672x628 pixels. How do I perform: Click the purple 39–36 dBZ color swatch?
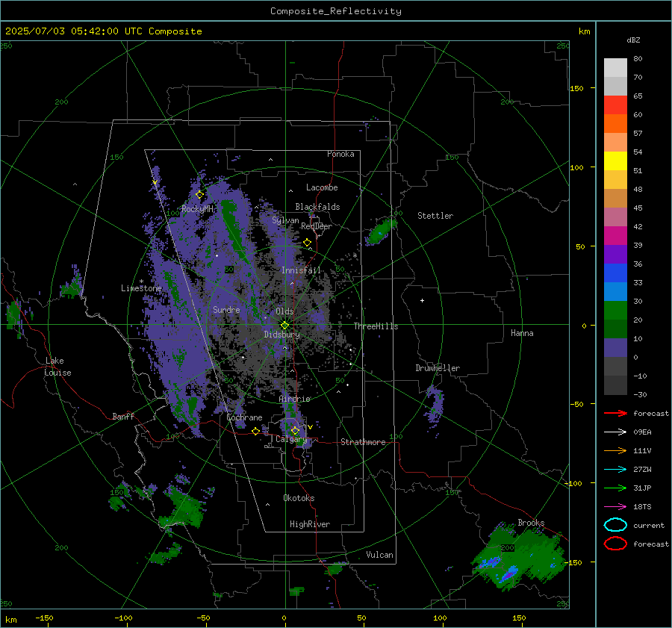[615, 255]
